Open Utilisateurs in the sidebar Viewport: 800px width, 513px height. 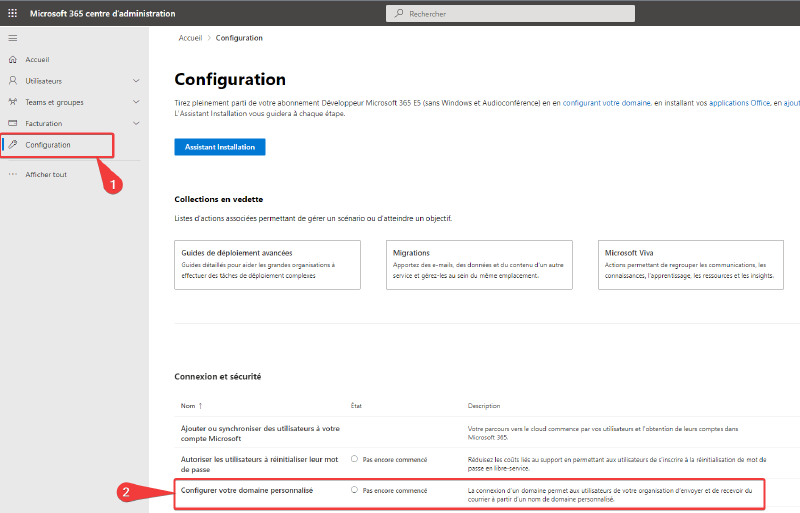(x=43, y=81)
